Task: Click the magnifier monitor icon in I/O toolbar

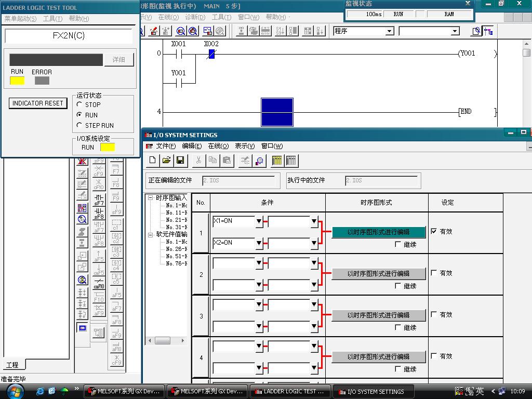Action: (x=259, y=161)
